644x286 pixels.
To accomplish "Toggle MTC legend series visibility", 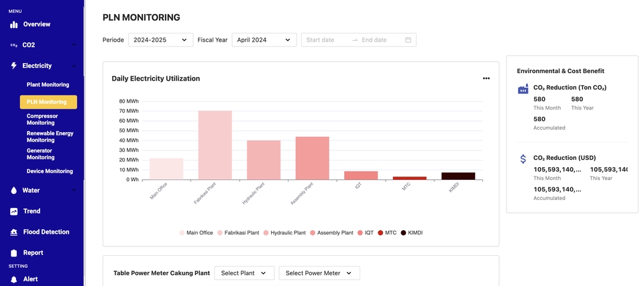I will point(387,232).
